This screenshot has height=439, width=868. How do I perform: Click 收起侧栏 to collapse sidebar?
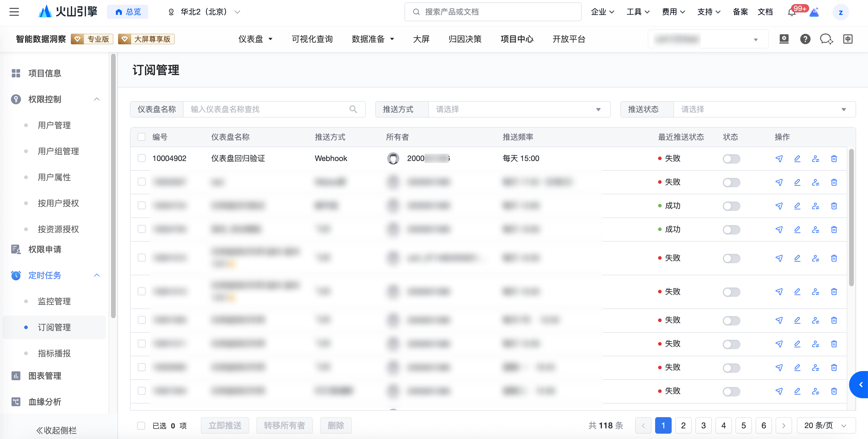coord(57,430)
